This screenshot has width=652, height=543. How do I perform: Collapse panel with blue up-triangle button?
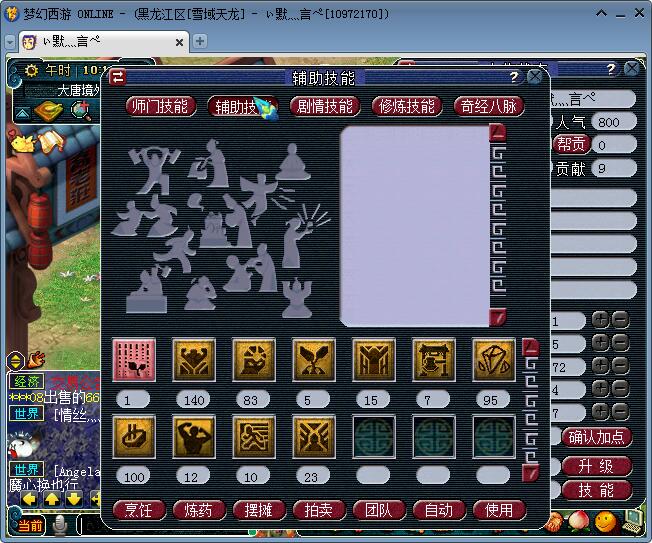23,113
